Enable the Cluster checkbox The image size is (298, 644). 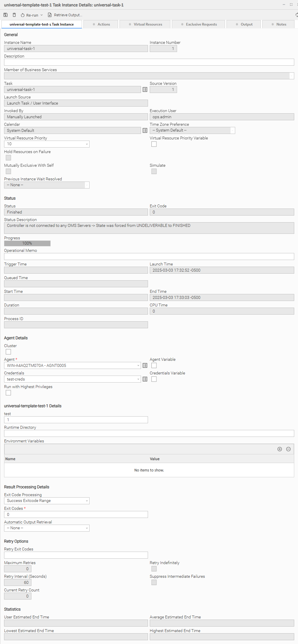8,352
